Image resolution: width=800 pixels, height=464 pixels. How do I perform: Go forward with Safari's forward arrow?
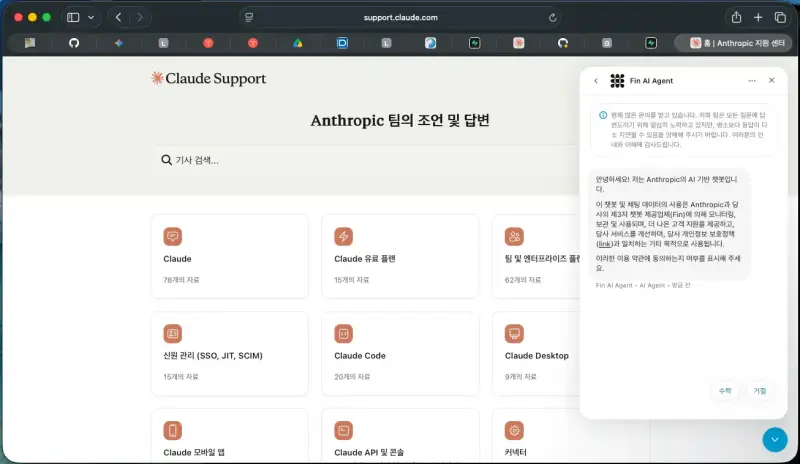140,17
